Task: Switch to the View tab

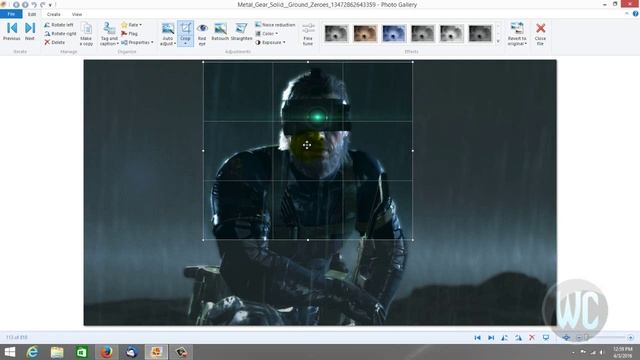Action: point(77,14)
